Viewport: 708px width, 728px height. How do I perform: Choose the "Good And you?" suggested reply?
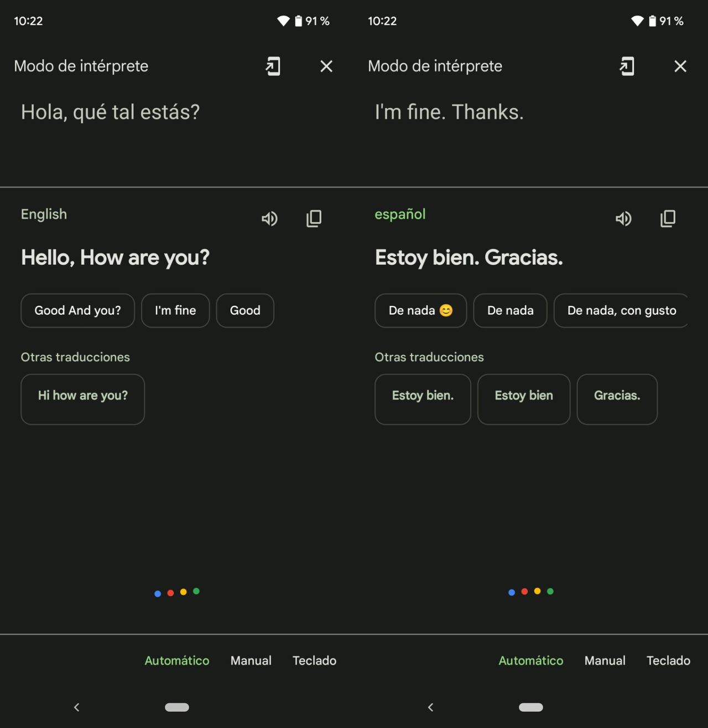[77, 310]
